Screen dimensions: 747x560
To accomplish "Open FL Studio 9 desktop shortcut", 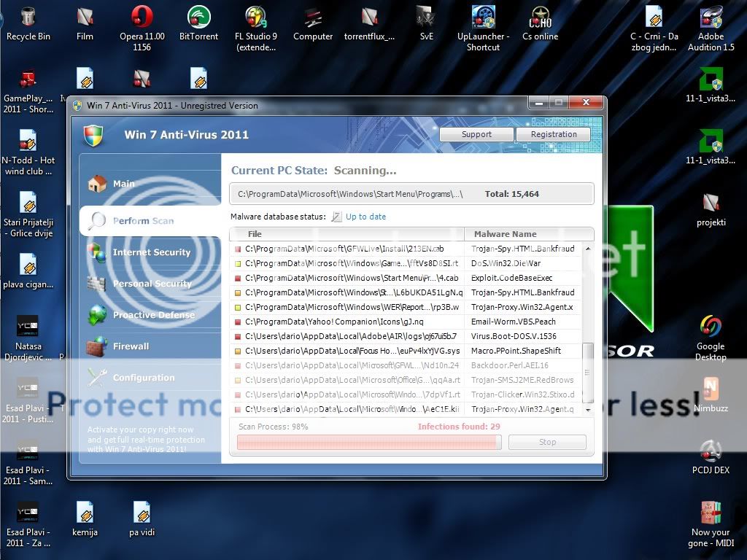I will click(256, 28).
